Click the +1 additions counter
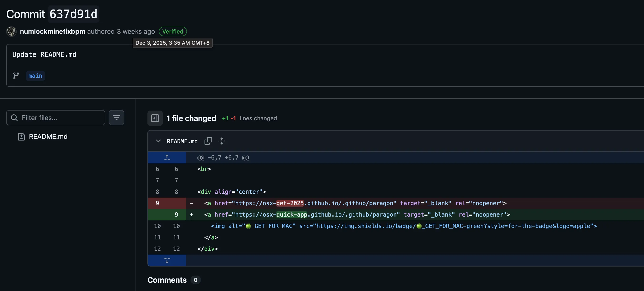 pos(225,118)
